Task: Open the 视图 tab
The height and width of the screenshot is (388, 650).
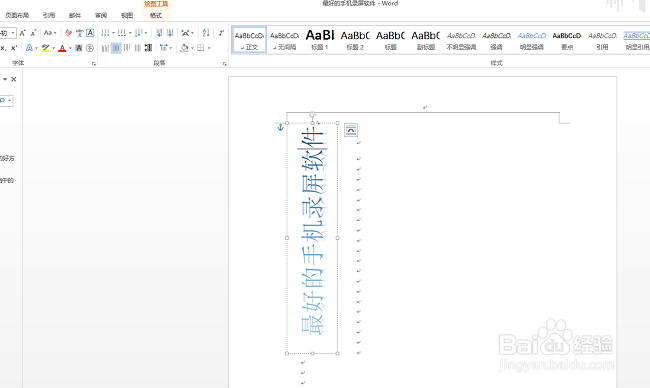Action: click(x=127, y=15)
